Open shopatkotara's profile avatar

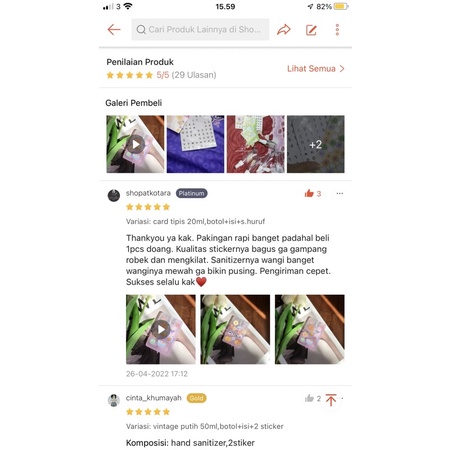point(114,195)
